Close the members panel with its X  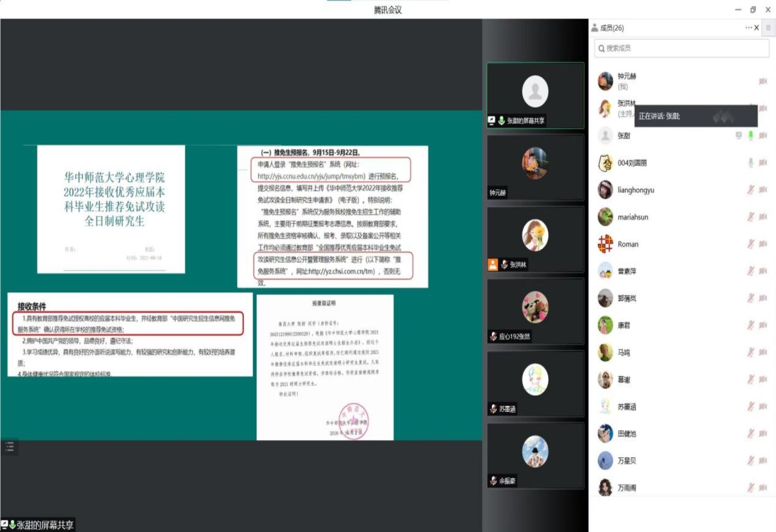pyautogui.click(x=756, y=28)
